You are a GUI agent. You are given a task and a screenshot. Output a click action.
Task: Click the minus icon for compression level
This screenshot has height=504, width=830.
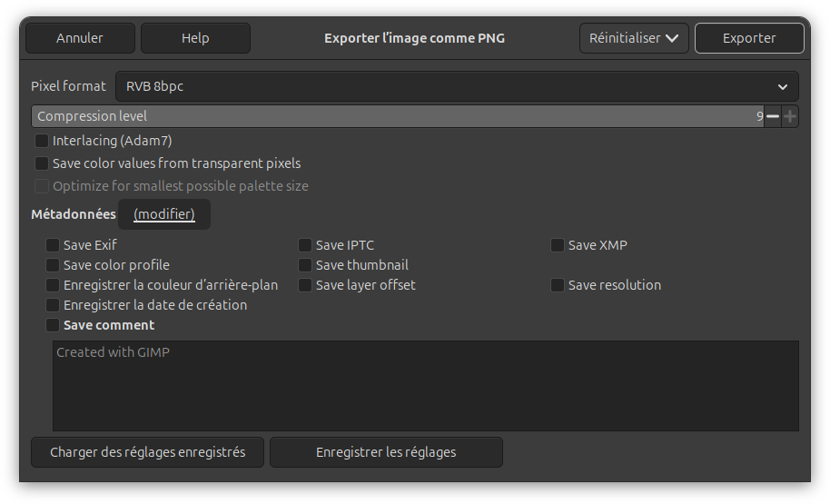772,116
